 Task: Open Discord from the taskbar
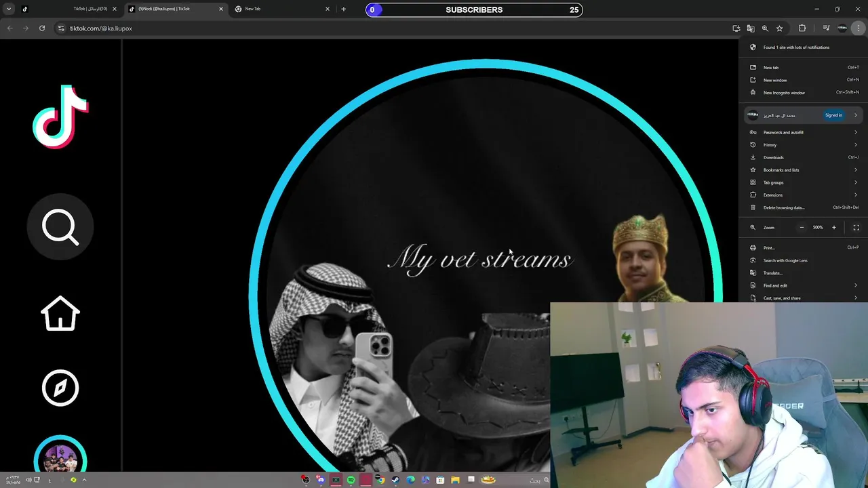pos(321,480)
